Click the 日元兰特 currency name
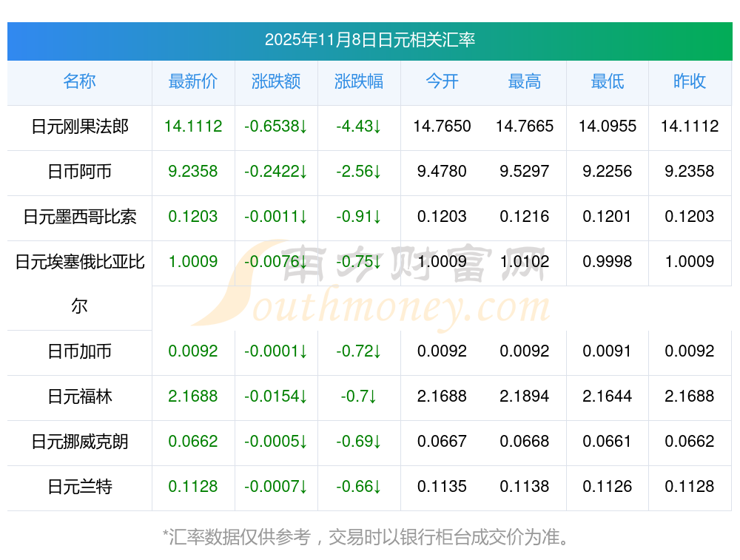Viewport: 740px width, 560px height. [80, 487]
